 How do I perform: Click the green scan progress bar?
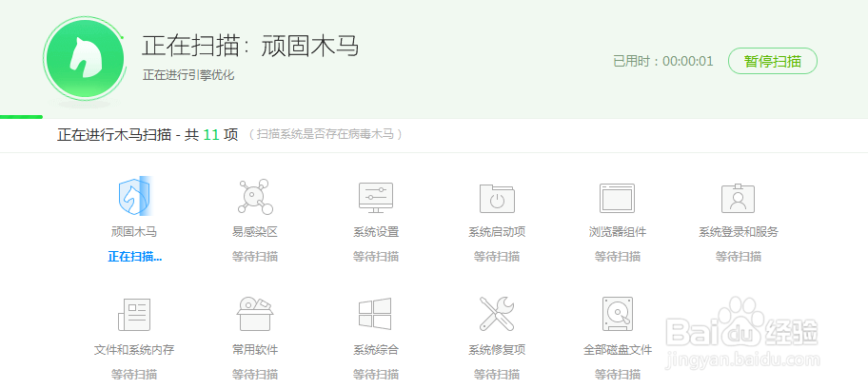[21, 117]
